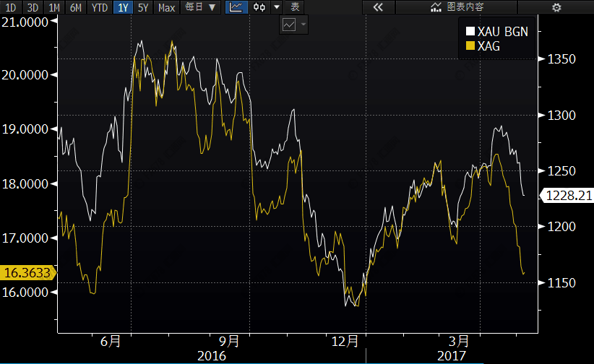Expand the in-chart icon dropdown arrow

coord(304,25)
